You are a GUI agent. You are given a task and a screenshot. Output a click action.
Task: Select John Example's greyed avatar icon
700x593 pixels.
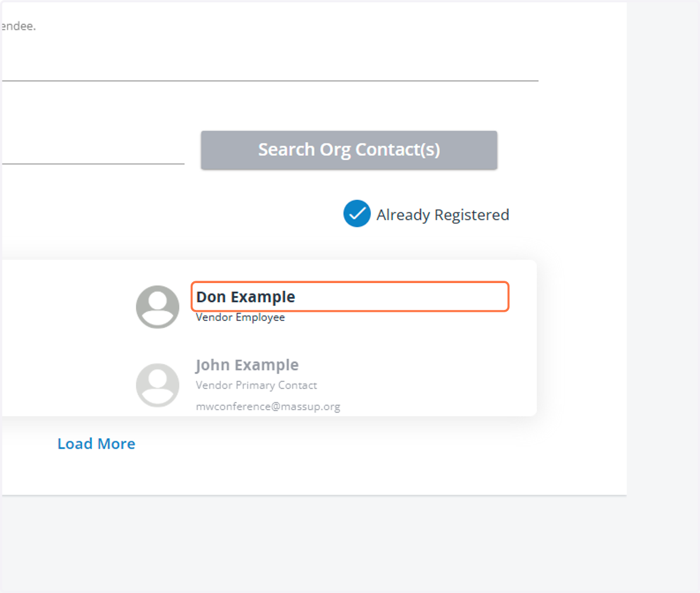coord(157,385)
